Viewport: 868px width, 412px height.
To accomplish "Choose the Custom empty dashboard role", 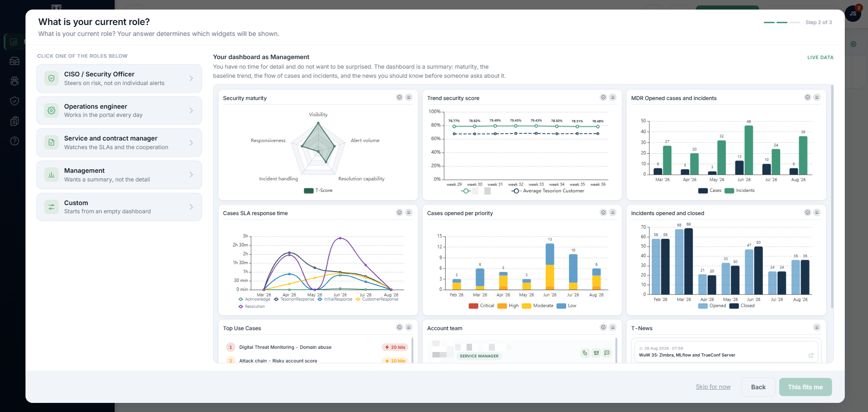I will (x=119, y=207).
